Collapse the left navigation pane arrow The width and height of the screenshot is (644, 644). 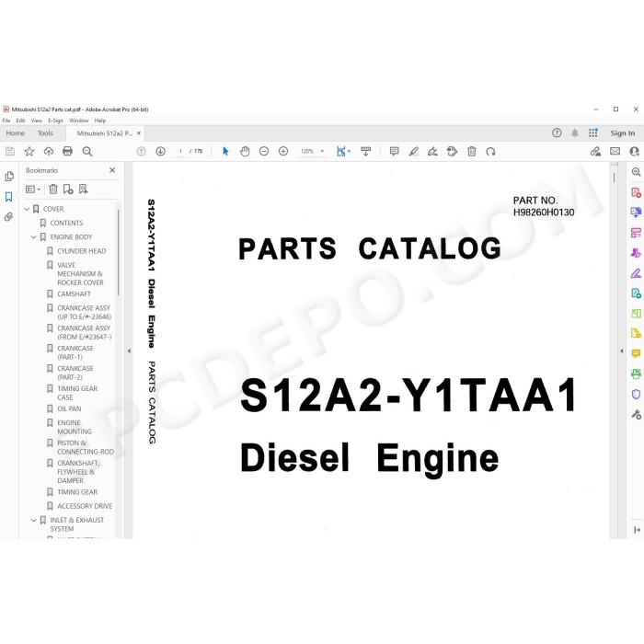[x=129, y=351]
